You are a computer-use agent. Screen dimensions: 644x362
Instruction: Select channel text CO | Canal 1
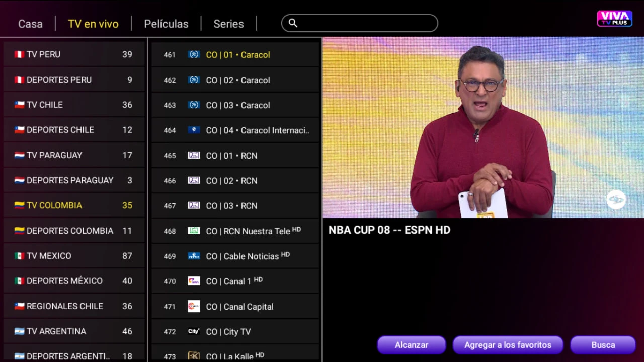tap(228, 281)
